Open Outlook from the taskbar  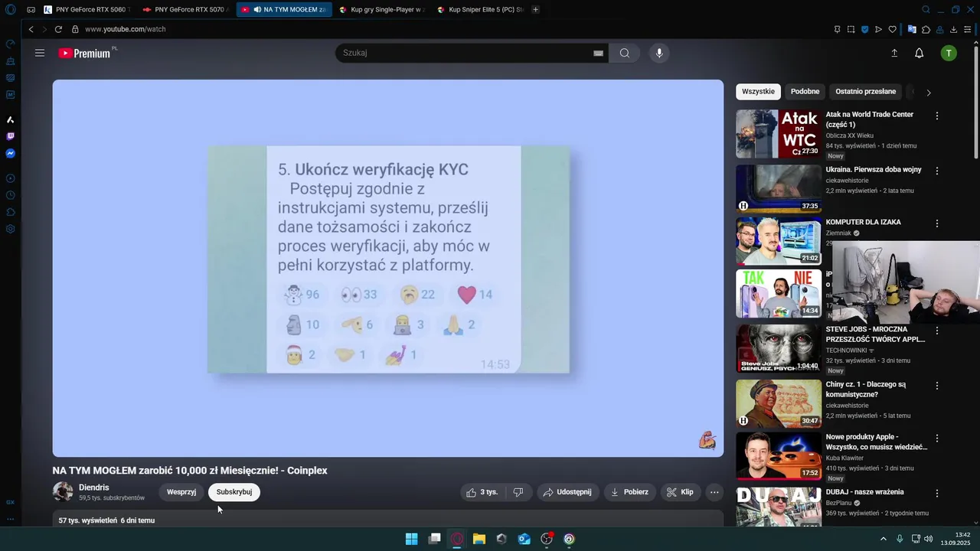point(524,539)
